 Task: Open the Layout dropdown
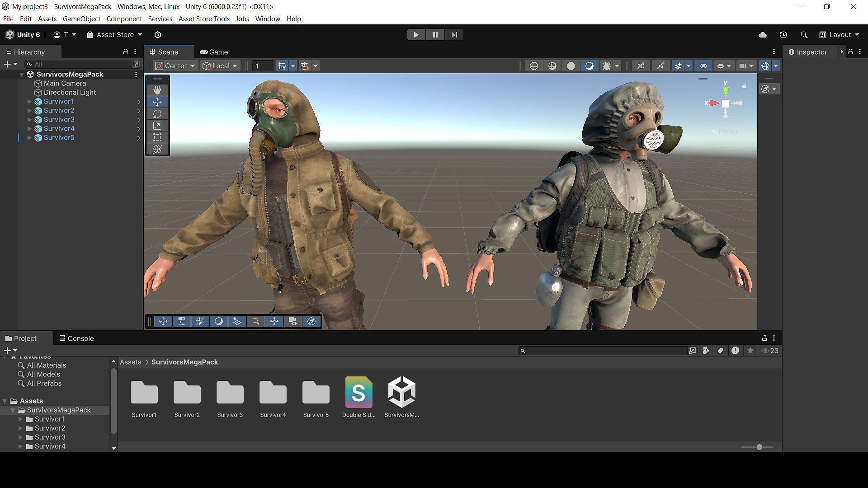839,35
